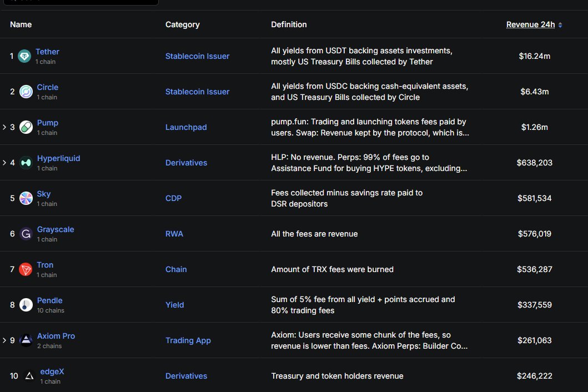Open the Grayscale protocol link
Viewport: 588px width, 392px height.
point(56,229)
